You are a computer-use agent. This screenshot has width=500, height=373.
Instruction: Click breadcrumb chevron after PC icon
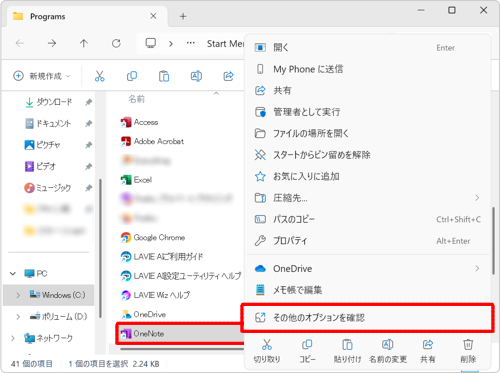point(171,43)
